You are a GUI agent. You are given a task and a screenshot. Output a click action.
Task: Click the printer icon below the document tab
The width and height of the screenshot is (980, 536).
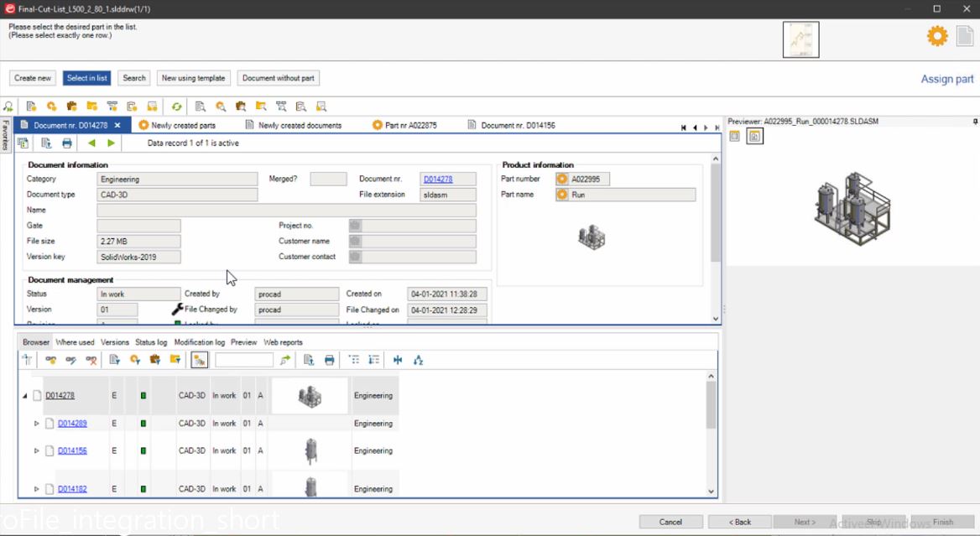point(67,143)
